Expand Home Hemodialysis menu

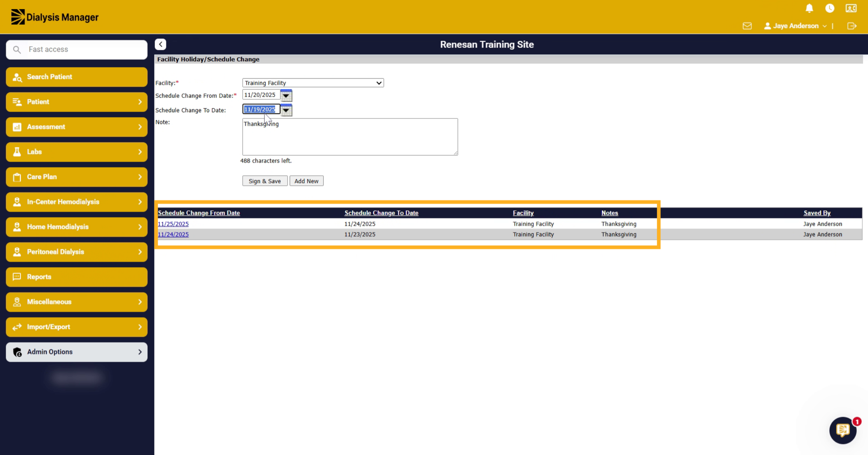pos(77,227)
